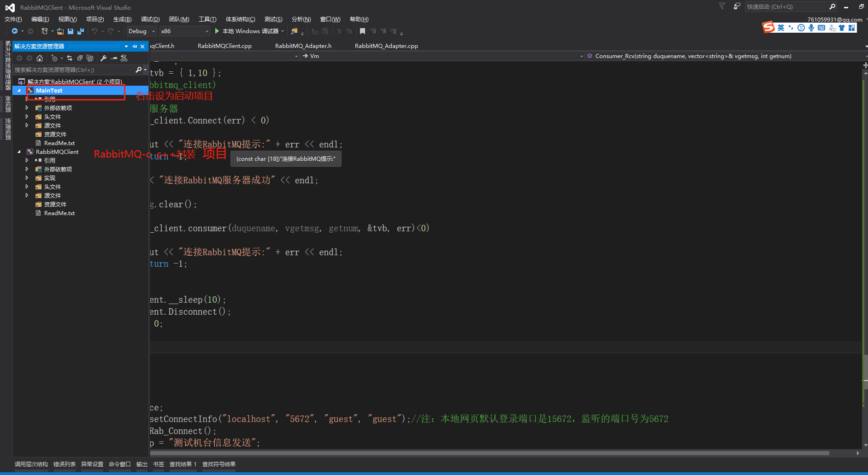Expand the 实现 folder under RabbitMQClient
Viewport: 868px width, 475px height.
pyautogui.click(x=27, y=178)
